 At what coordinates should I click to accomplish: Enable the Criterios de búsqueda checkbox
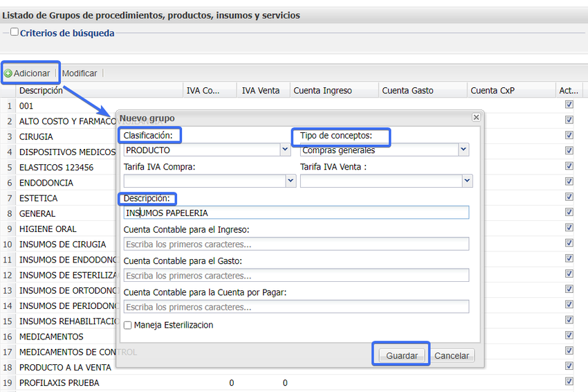pyautogui.click(x=15, y=32)
